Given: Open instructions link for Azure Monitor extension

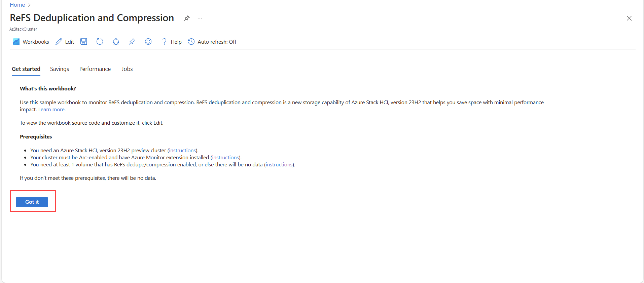Looking at the screenshot, I should click(225, 158).
